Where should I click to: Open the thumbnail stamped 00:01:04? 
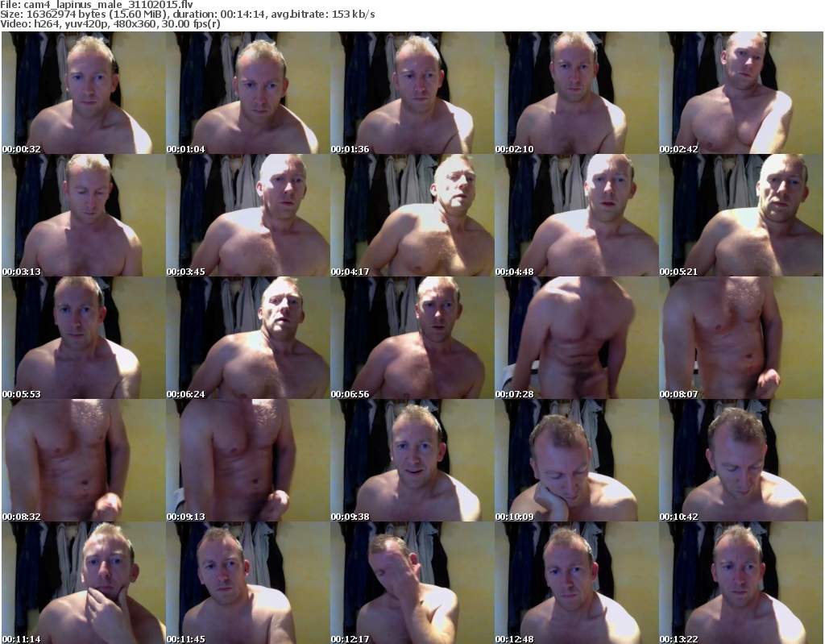pyautogui.click(x=248, y=93)
